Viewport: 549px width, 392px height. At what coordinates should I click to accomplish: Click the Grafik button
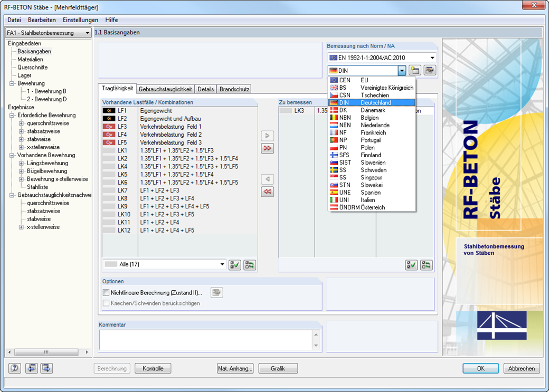pos(278,369)
